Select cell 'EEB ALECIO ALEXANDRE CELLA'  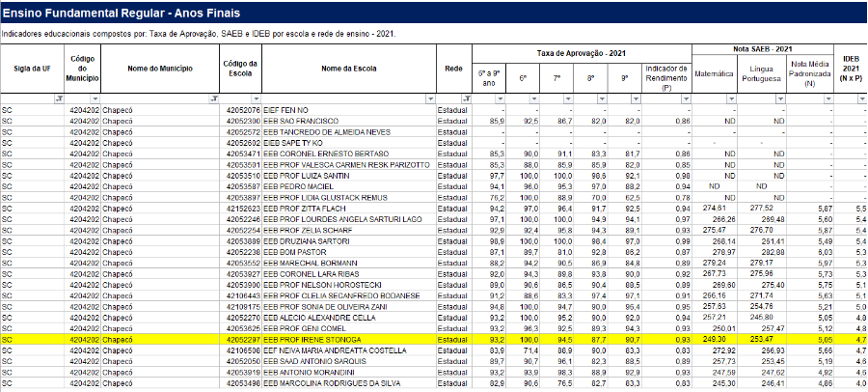pos(349,318)
